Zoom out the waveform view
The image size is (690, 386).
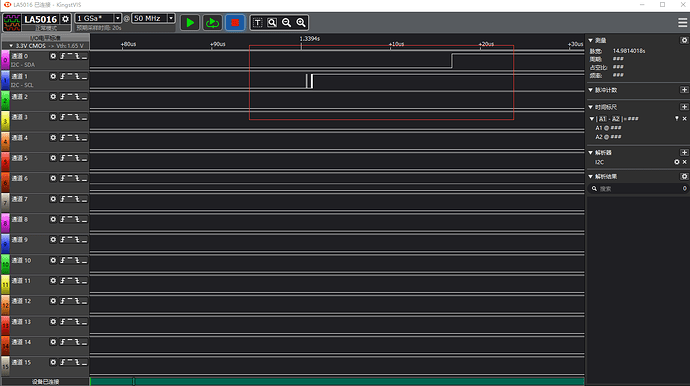pyautogui.click(x=286, y=22)
